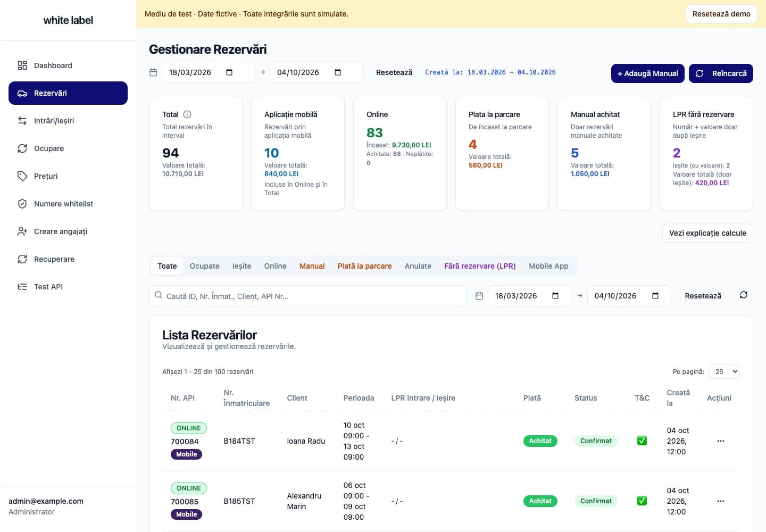Screen dimensions: 766x532
Task: Switch to the Ocupate tab
Action: point(205,266)
